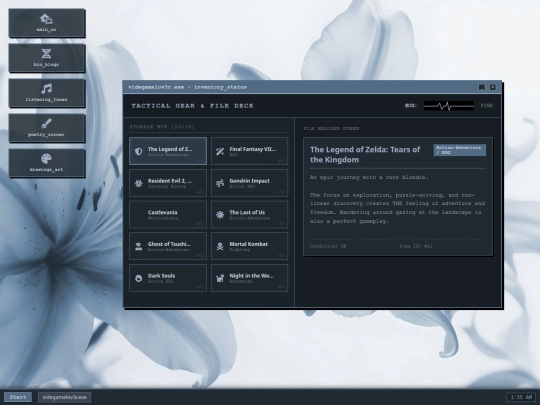This screenshot has width=540, height=405.
Task: Click the FINE status label
Action: pyautogui.click(x=487, y=106)
